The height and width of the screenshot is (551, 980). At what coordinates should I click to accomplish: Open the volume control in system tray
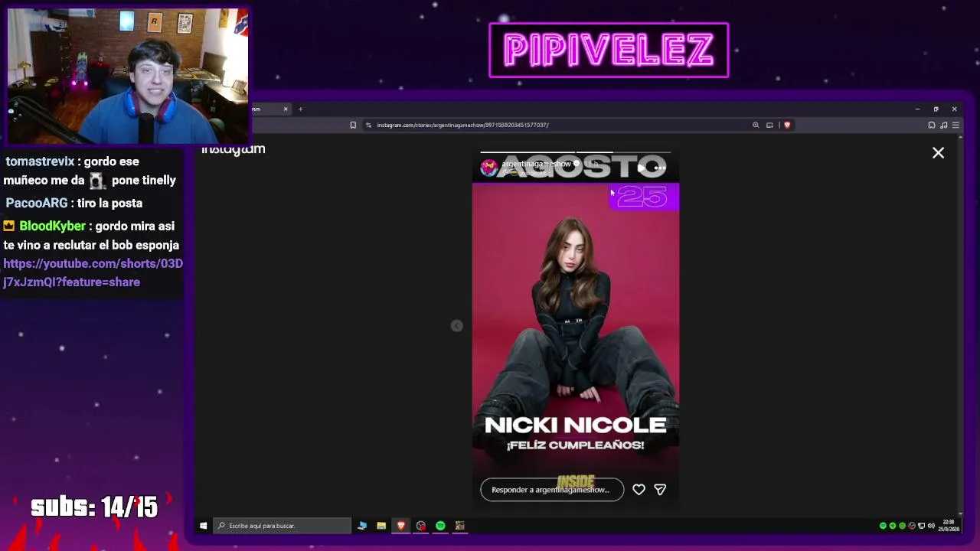931,526
